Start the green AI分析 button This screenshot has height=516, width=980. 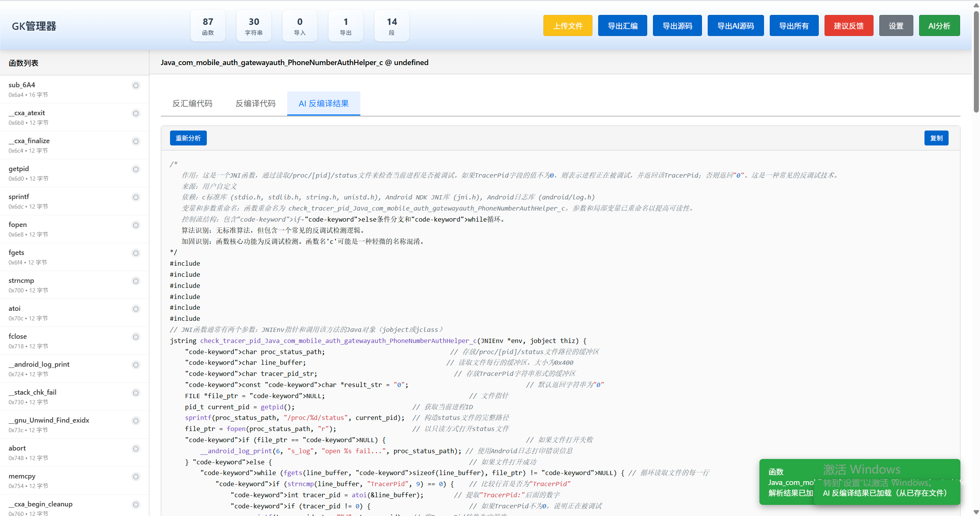939,26
